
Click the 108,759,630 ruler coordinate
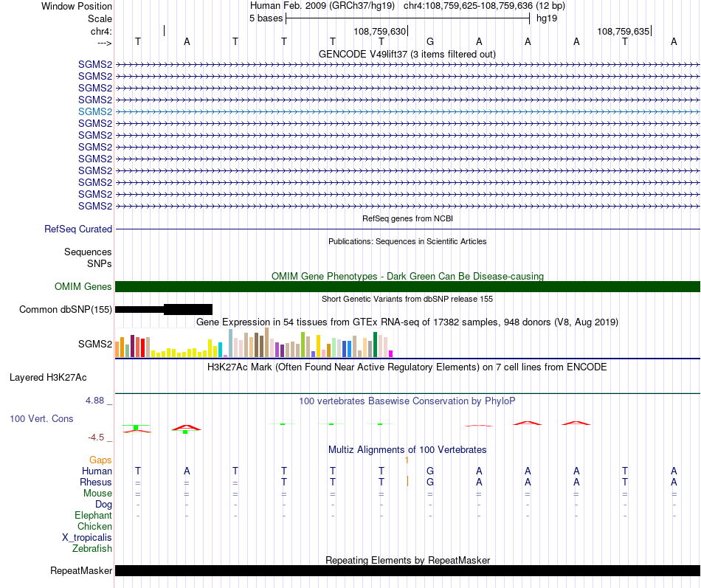[379, 31]
